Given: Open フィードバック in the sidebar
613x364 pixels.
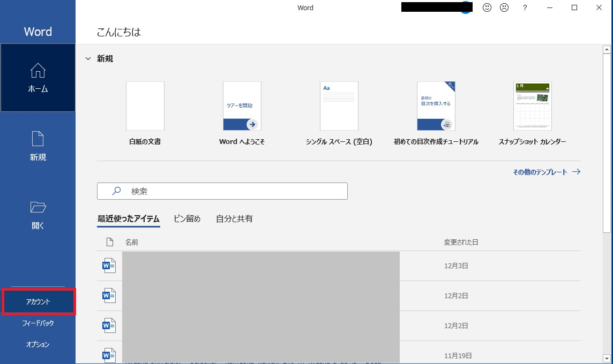Looking at the screenshot, I should 38,323.
